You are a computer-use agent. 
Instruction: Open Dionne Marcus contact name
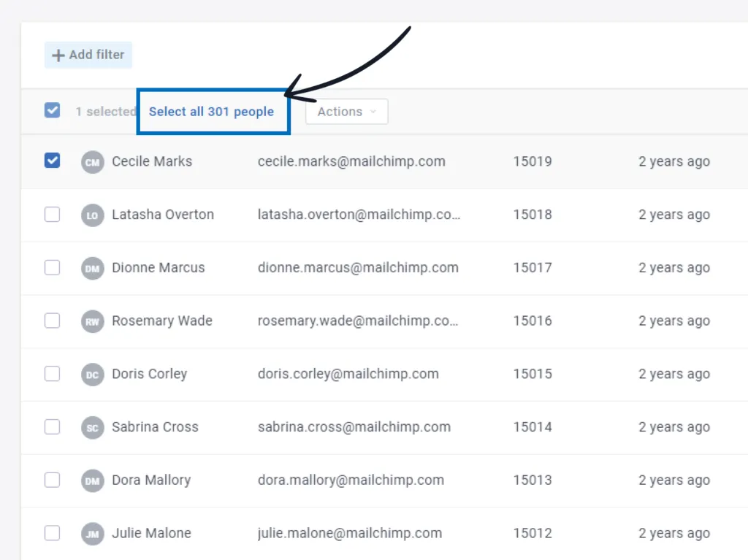click(159, 267)
